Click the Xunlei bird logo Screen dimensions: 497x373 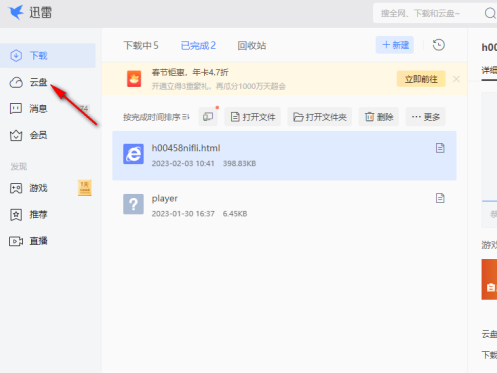(16, 12)
